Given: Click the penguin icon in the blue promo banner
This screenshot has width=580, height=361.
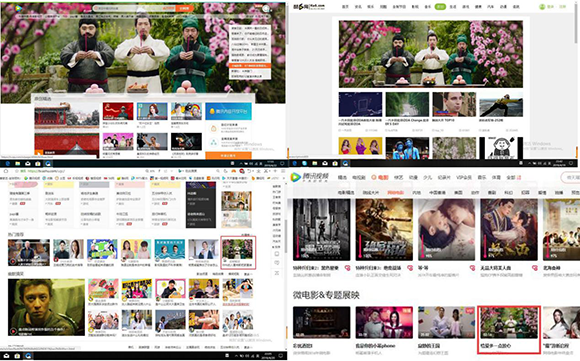Looking at the screenshot, I should [212, 111].
